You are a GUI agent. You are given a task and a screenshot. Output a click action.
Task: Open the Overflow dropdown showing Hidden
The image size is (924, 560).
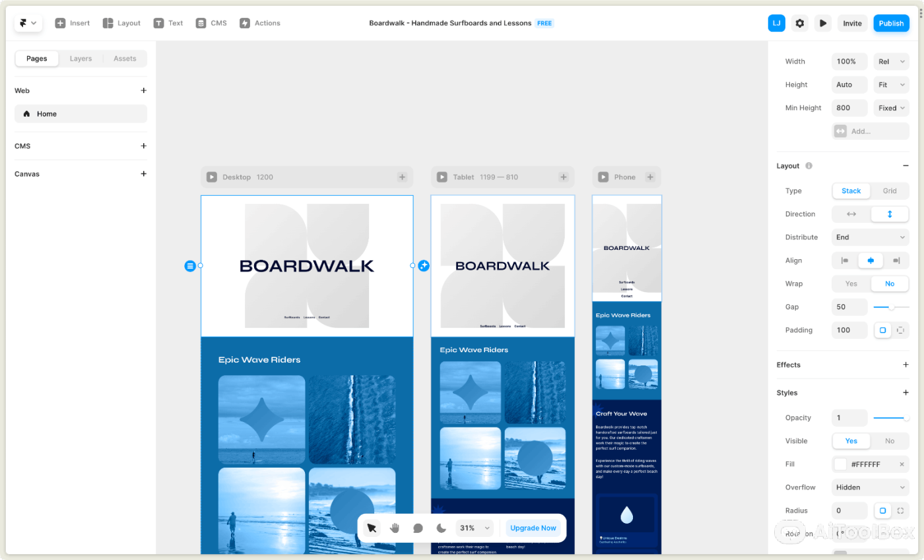coord(870,487)
